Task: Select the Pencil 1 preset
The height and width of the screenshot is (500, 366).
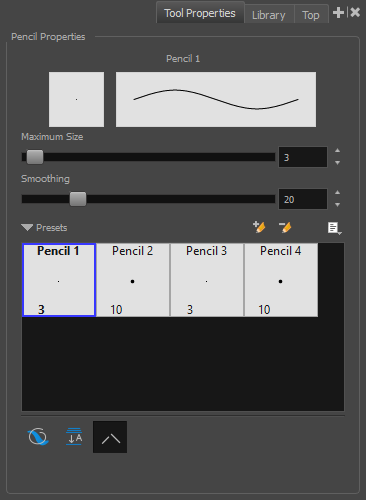Action: tap(59, 280)
